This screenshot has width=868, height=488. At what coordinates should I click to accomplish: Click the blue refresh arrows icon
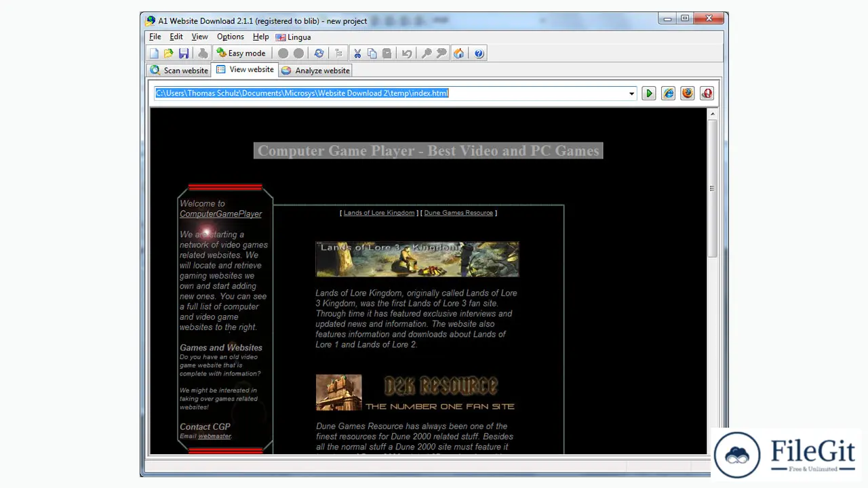pos(319,54)
